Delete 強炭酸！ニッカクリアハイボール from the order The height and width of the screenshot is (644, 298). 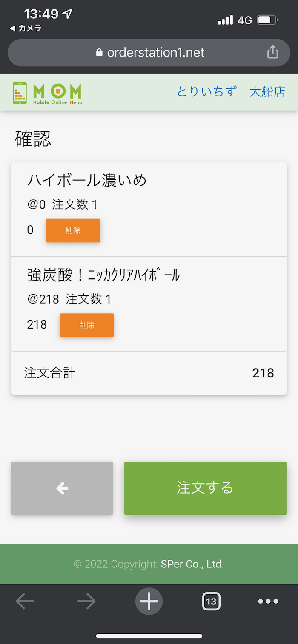click(x=86, y=325)
